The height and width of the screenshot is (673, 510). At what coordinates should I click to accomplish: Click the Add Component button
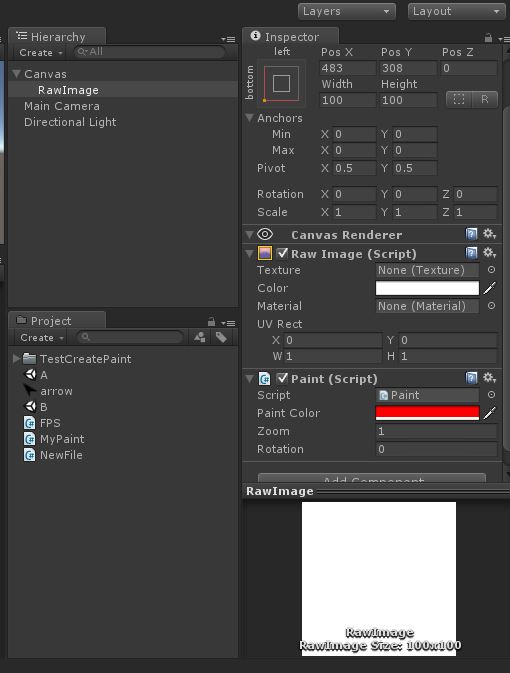[372, 479]
